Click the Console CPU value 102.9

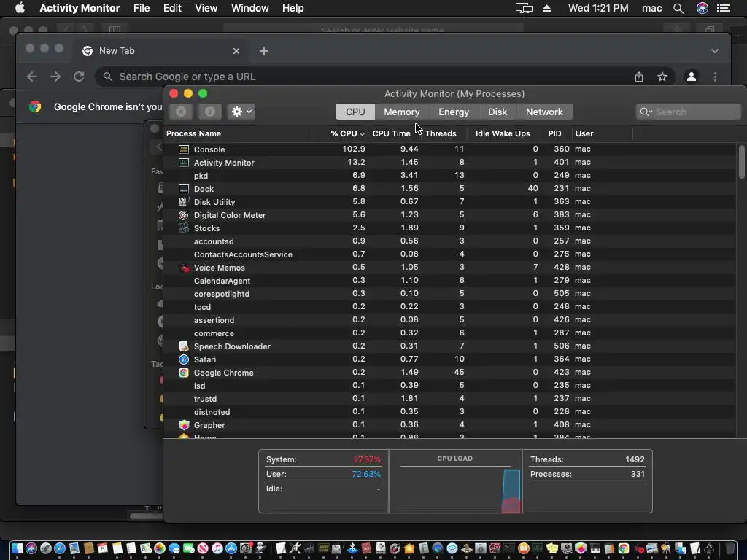pos(354,149)
